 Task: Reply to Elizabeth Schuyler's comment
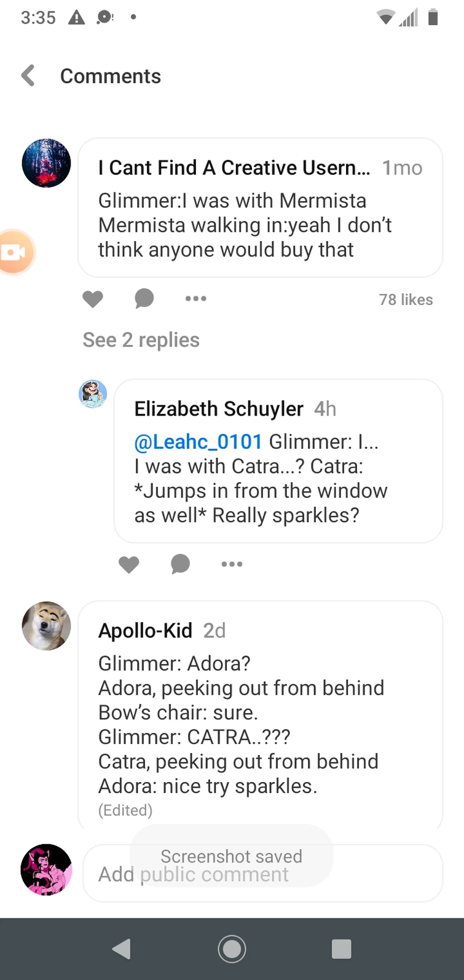180,564
